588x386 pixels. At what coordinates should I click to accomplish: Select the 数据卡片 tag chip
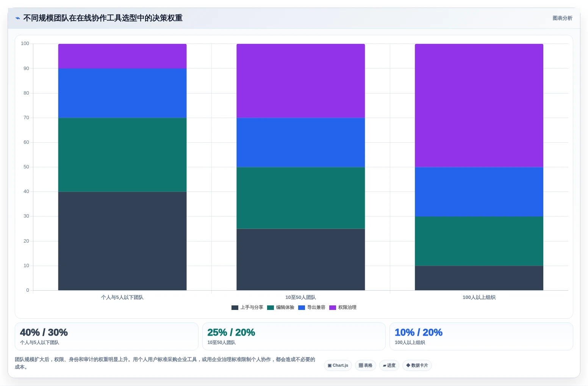(417, 365)
